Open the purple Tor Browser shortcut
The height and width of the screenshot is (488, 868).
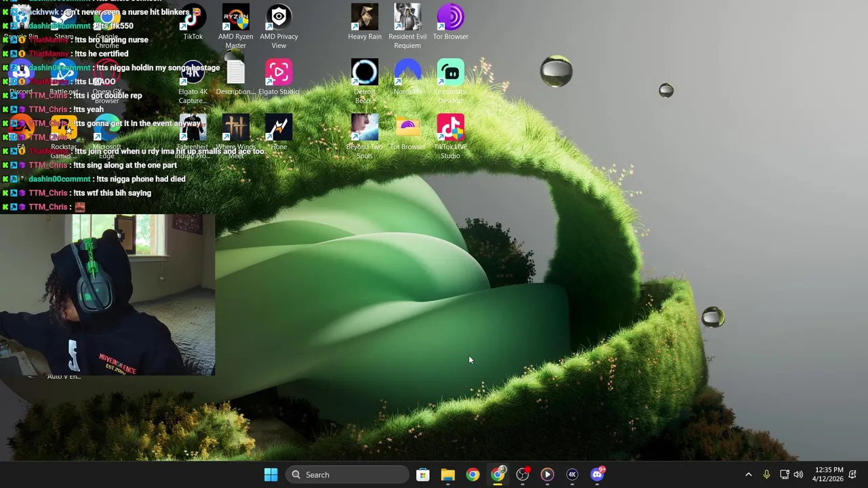[450, 22]
